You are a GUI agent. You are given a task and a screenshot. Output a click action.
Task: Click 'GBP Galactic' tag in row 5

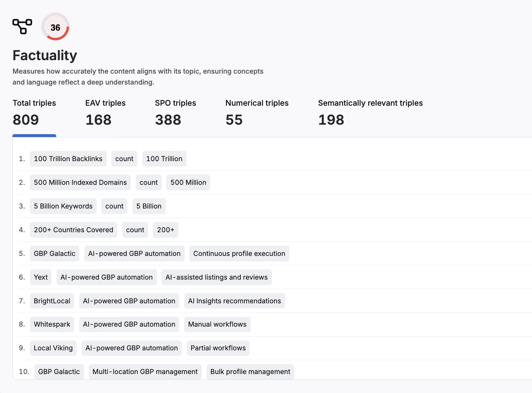pos(55,254)
